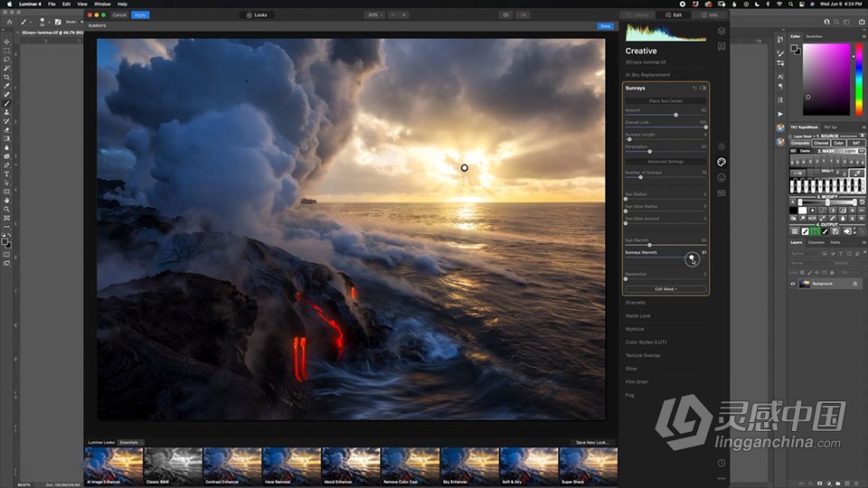Click the Apply button
The height and width of the screenshot is (488, 868).
click(140, 15)
